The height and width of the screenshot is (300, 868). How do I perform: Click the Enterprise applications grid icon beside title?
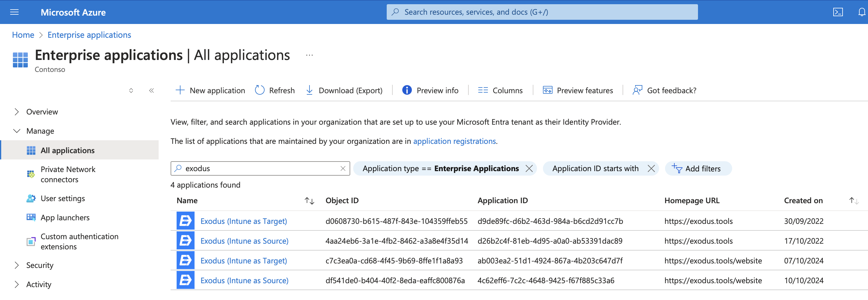tap(20, 60)
